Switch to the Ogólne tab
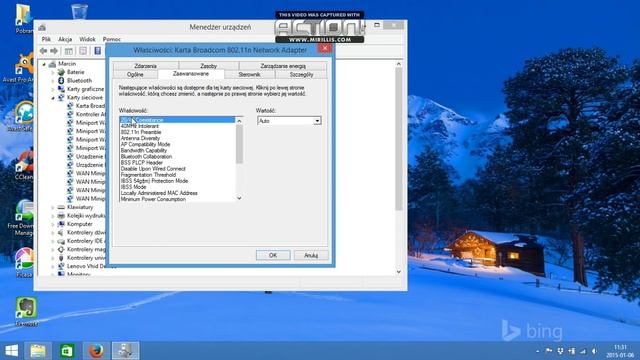This screenshot has height=360, width=640. (x=135, y=74)
